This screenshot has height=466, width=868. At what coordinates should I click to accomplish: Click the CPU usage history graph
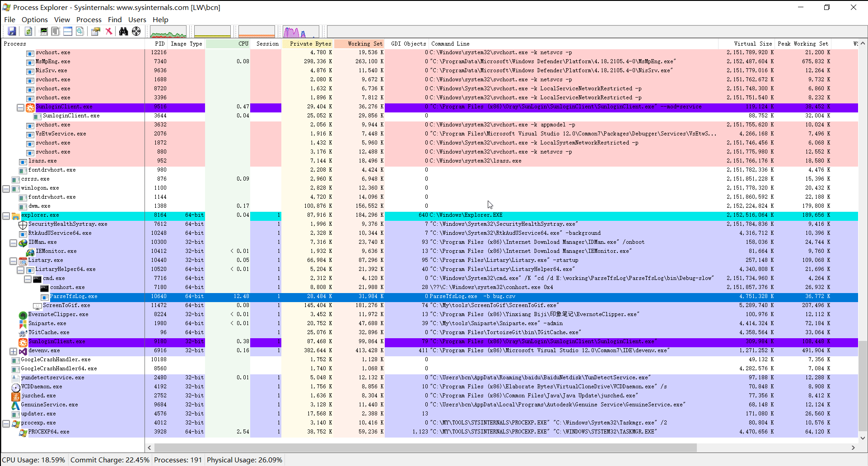(168, 32)
